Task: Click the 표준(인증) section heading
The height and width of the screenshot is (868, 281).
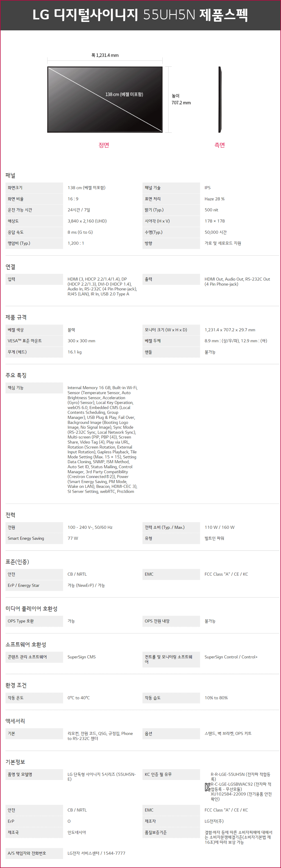Action: 17,562
